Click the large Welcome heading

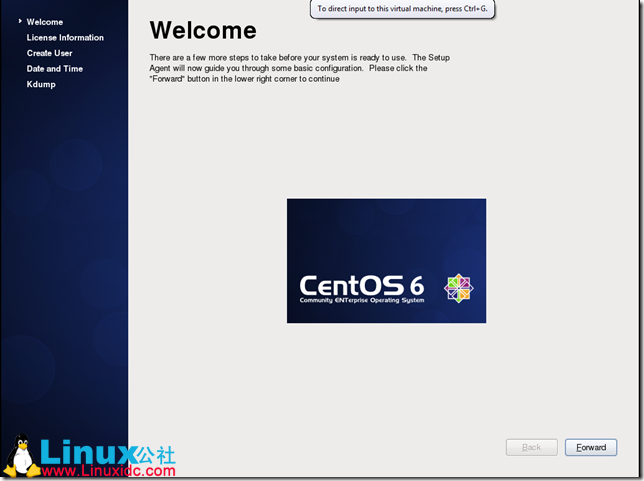[203, 30]
